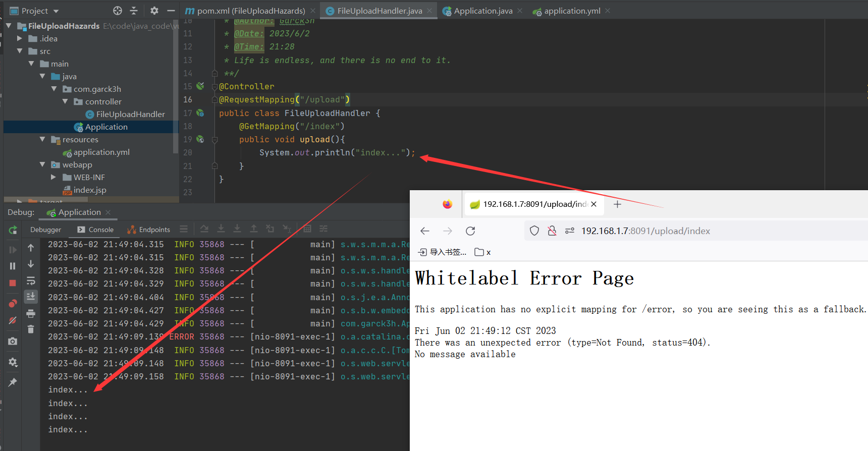Expand the .idea folder

pos(20,38)
